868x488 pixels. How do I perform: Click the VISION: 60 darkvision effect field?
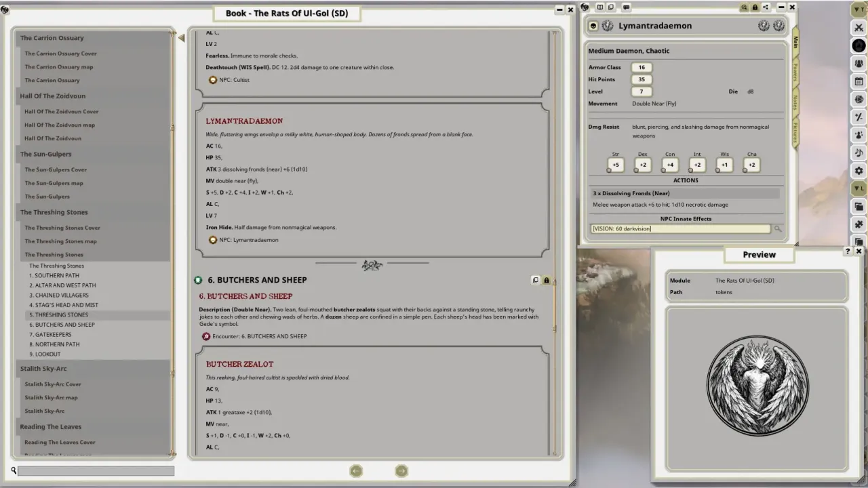(x=680, y=229)
